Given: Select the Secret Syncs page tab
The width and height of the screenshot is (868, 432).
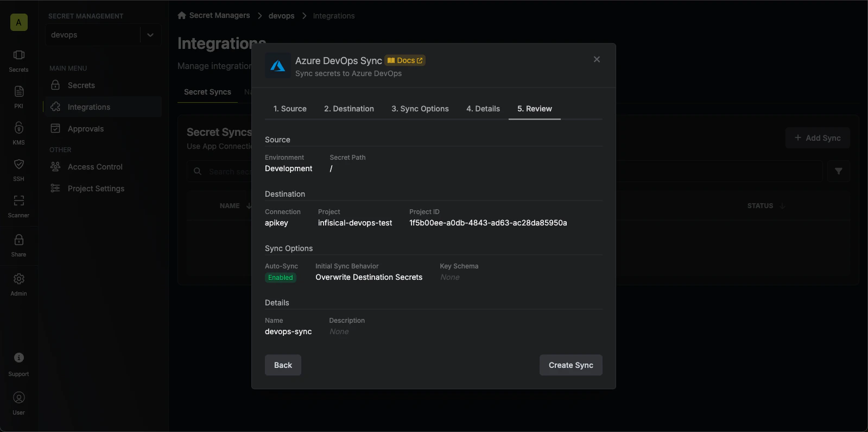Looking at the screenshot, I should [x=207, y=92].
